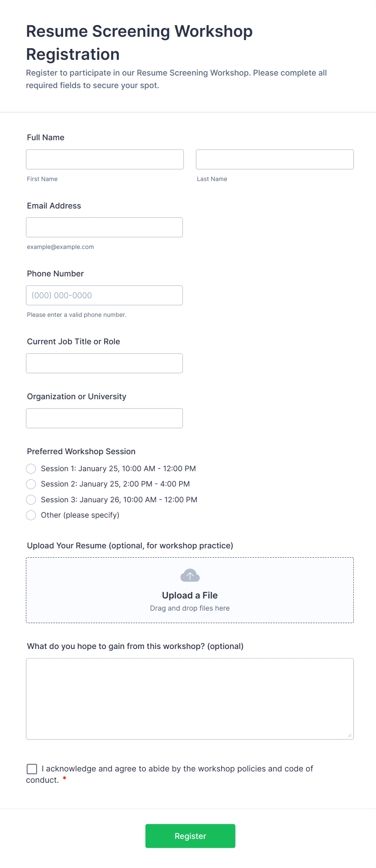Click the Phone Number field

pos(104,295)
